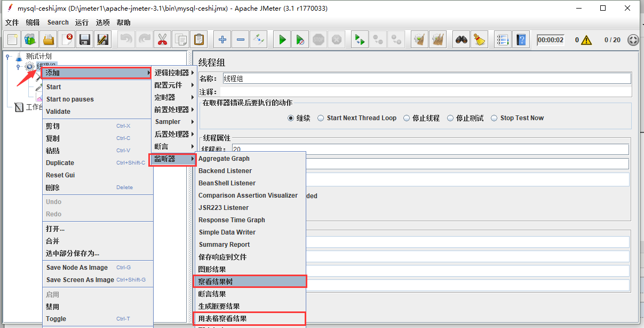Click the Clear All toolbar icon
This screenshot has height=328, width=644.
(438, 40)
